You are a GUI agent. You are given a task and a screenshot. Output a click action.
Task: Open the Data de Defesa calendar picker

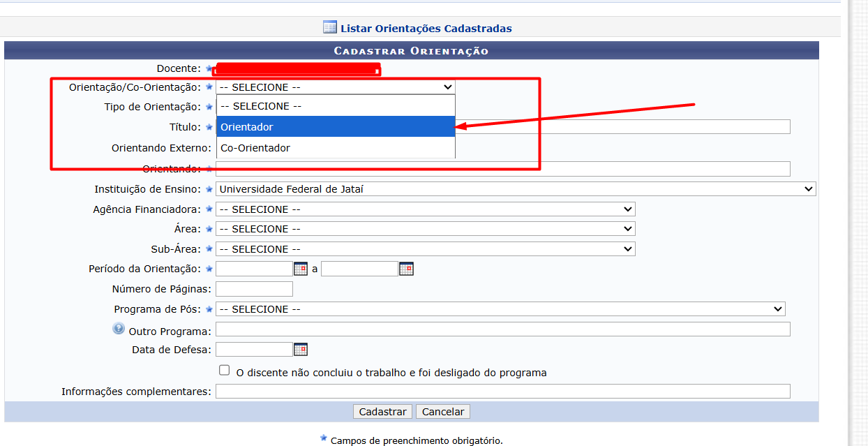point(301,349)
